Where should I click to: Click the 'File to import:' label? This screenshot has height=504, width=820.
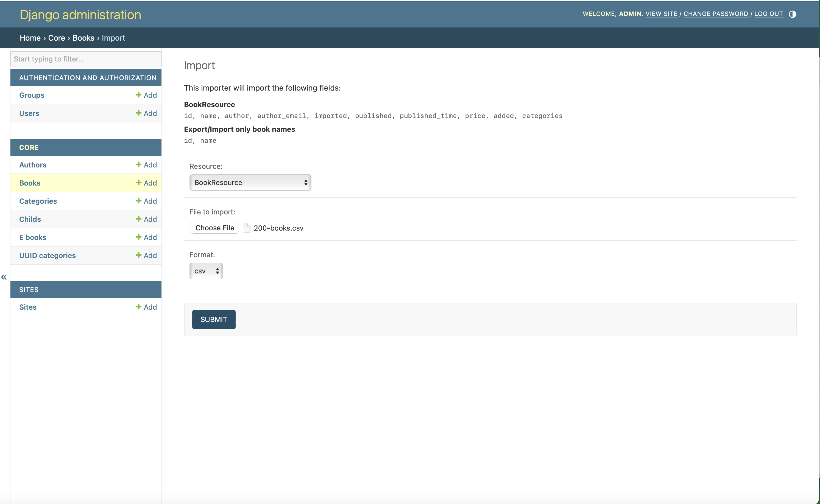(212, 212)
